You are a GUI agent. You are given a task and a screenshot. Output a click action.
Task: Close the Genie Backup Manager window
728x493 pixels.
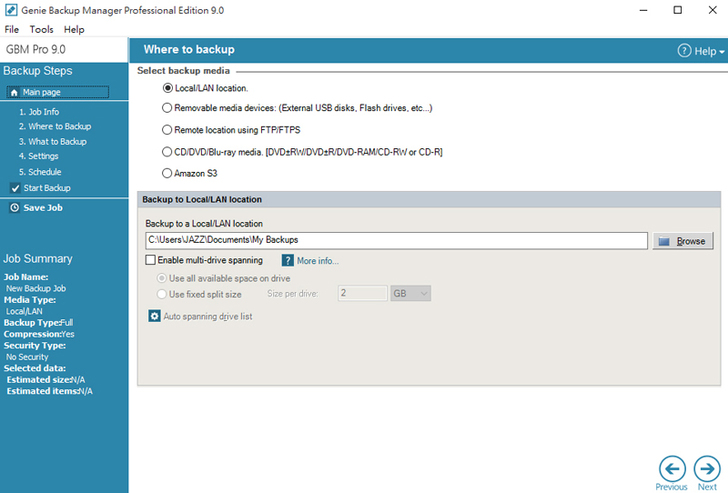point(713,10)
